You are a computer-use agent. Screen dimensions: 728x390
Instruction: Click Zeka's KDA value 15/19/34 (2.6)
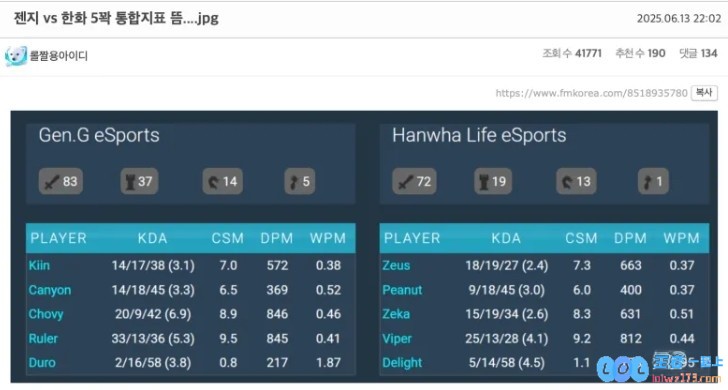[507, 314]
